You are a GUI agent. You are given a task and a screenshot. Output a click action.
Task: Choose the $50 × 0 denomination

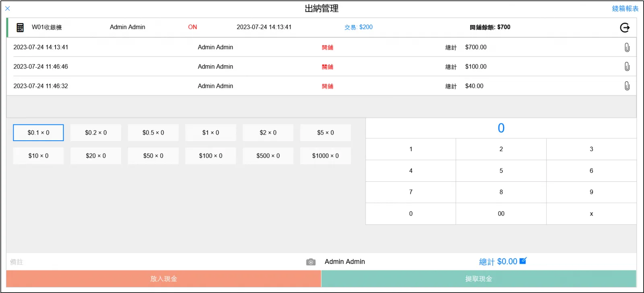[153, 156]
